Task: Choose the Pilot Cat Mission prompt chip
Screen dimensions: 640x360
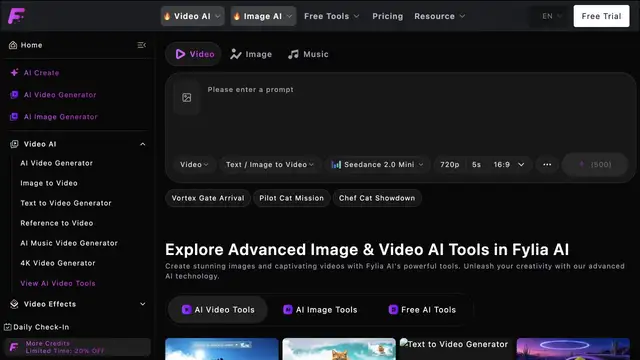Action: pyautogui.click(x=291, y=198)
